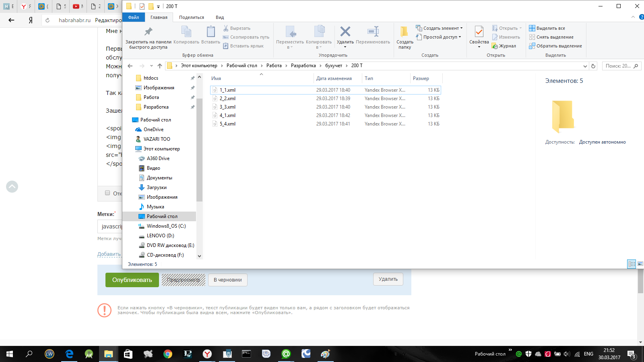The width and height of the screenshot is (644, 362).
Task: Switch to the Home (Главная) tab
Action: (x=159, y=17)
